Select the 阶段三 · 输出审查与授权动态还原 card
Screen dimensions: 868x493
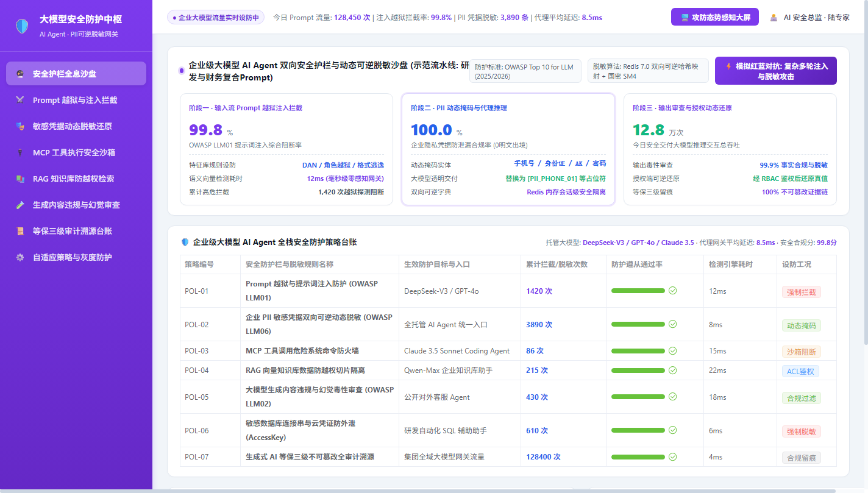pyautogui.click(x=730, y=149)
